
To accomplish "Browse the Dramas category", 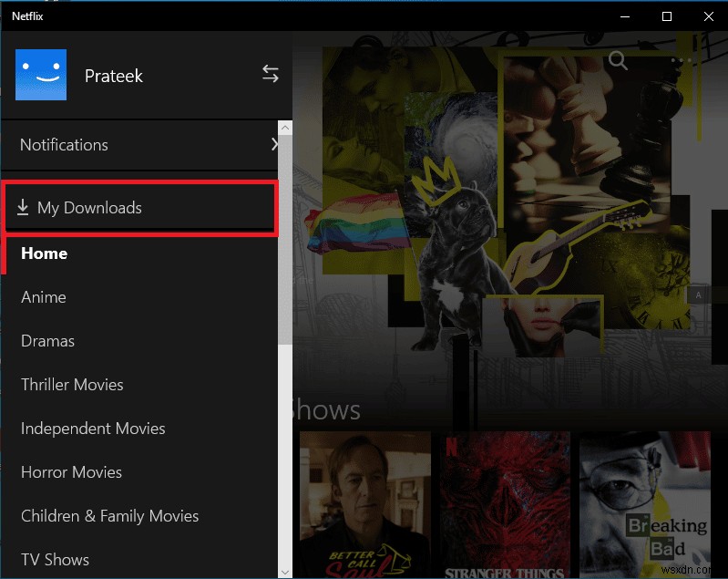I will 47,341.
